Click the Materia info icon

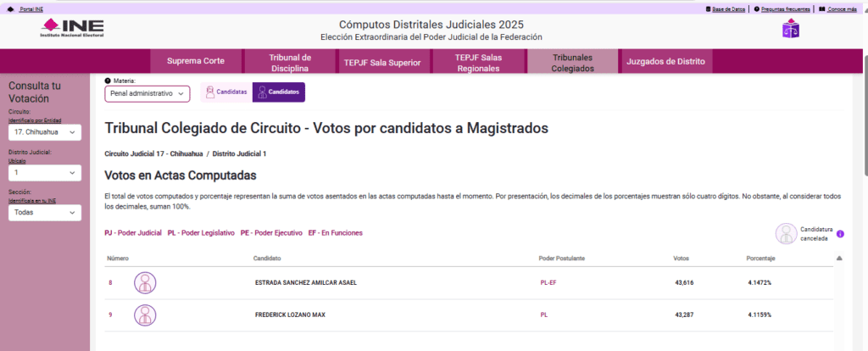click(x=108, y=81)
